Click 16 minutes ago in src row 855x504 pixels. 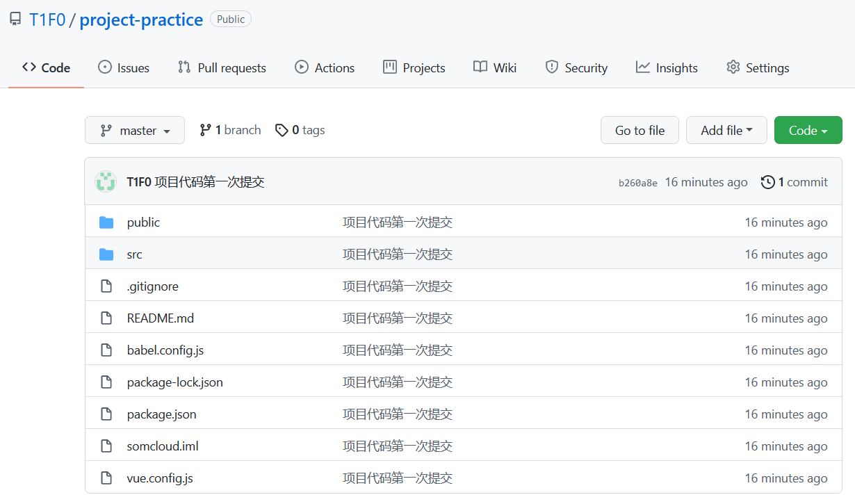786,254
